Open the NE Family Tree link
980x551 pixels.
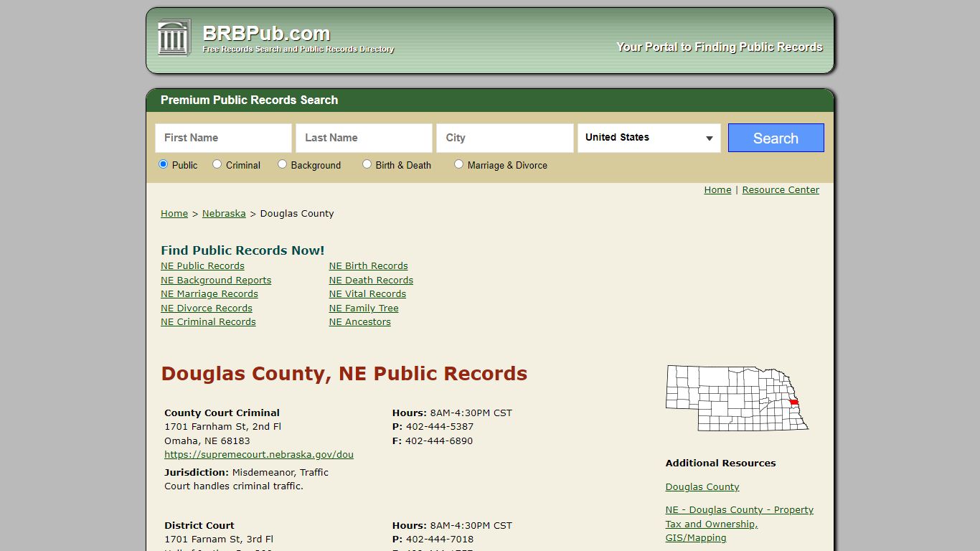click(364, 309)
